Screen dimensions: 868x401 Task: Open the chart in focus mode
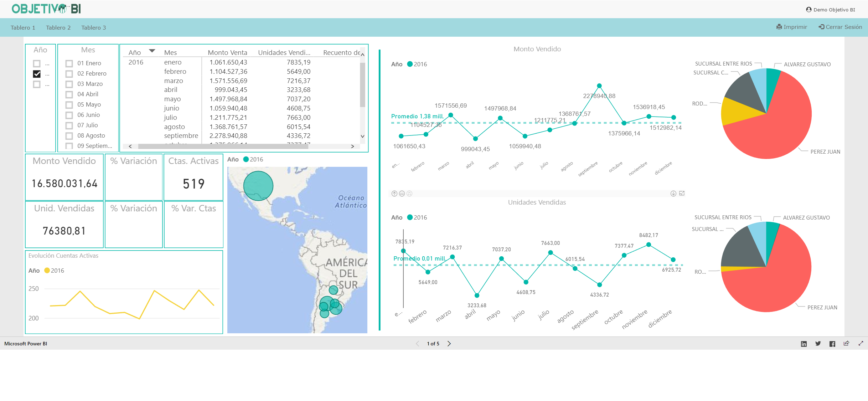click(682, 193)
